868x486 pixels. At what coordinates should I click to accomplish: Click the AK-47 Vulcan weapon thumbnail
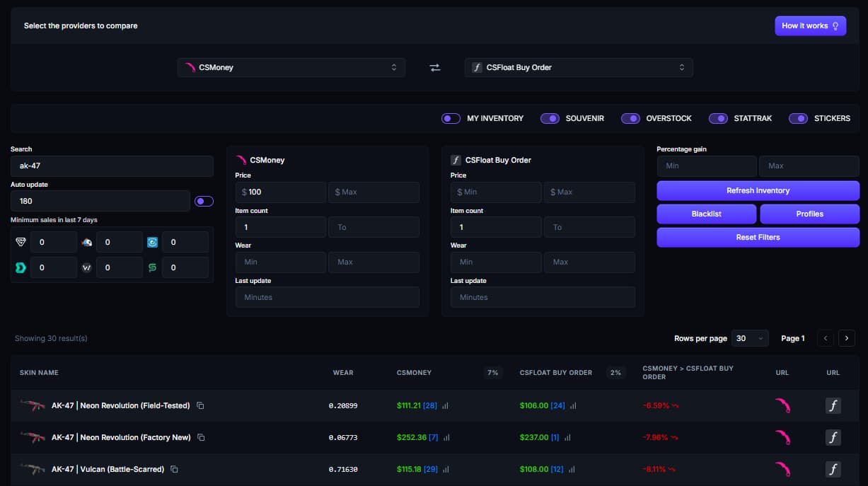(33, 469)
